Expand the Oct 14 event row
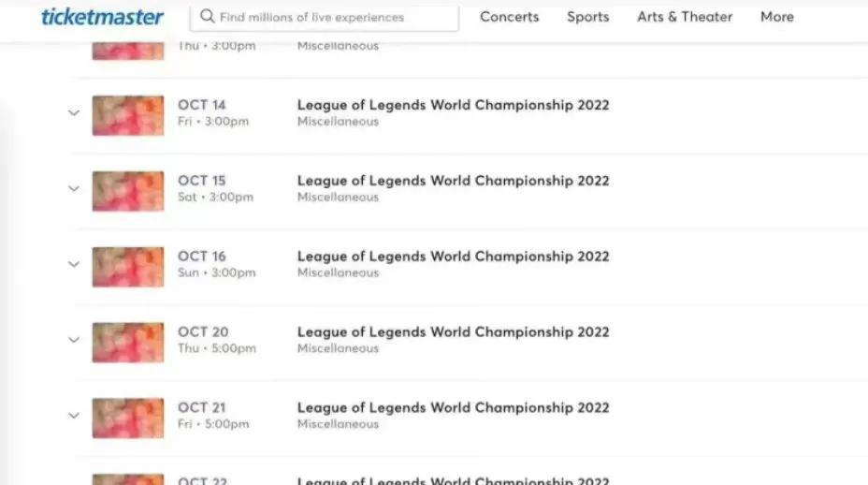Viewport: 868px width, 485px height. pyautogui.click(x=74, y=113)
